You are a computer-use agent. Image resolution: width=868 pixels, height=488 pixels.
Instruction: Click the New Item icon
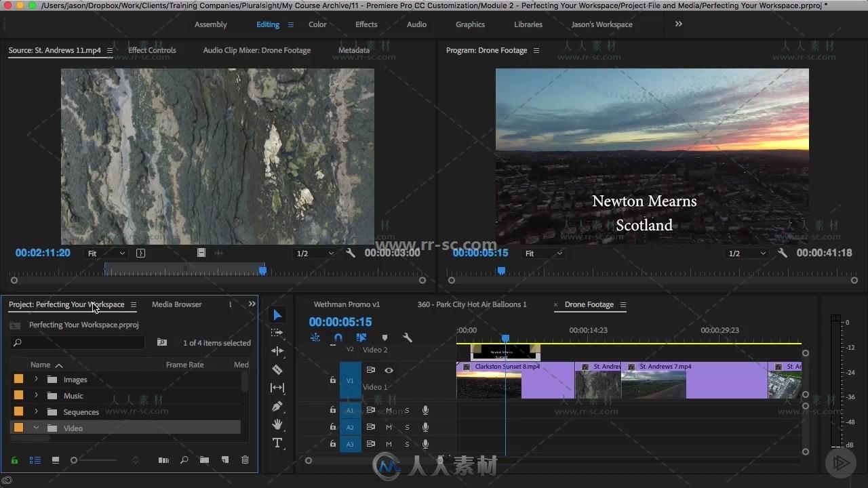click(225, 460)
